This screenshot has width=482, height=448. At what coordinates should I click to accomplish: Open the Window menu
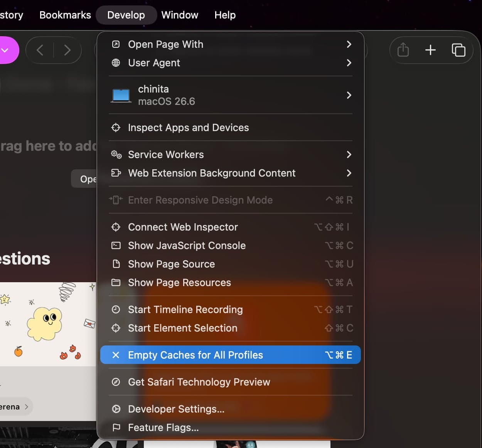[x=180, y=15]
